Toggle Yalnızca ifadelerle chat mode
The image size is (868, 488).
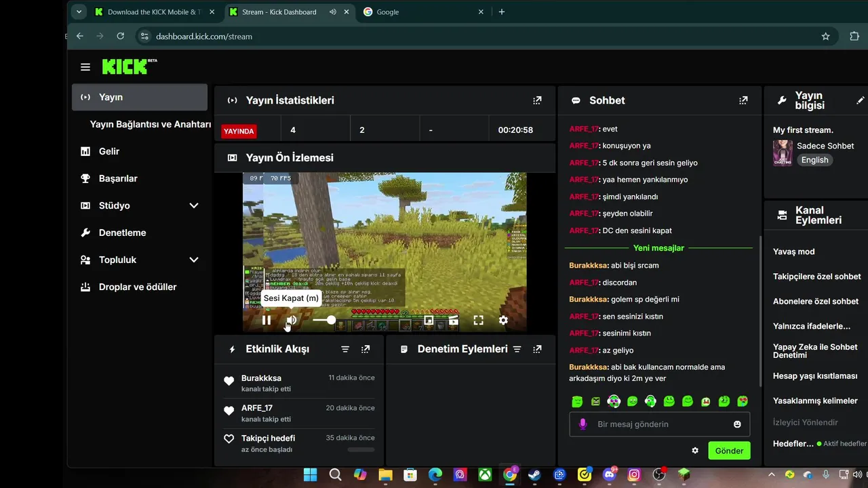point(812,326)
